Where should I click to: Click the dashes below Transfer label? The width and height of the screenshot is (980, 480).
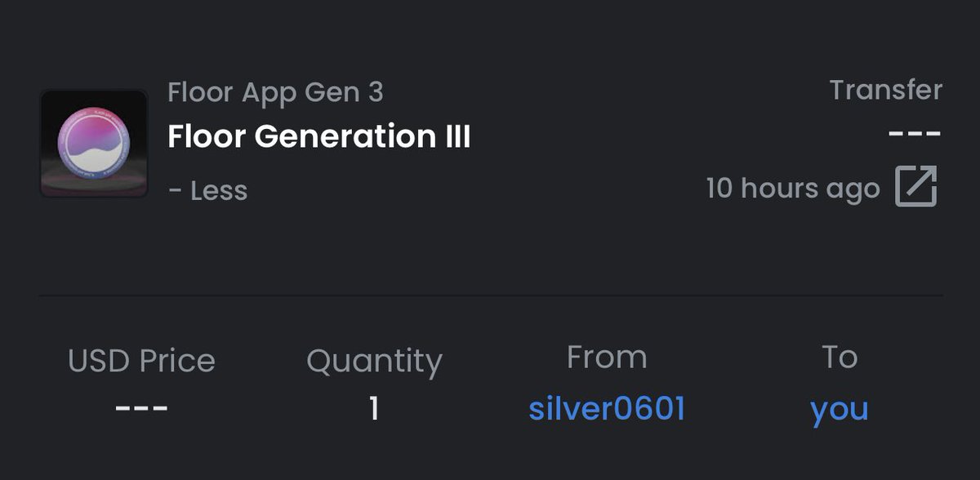(915, 133)
